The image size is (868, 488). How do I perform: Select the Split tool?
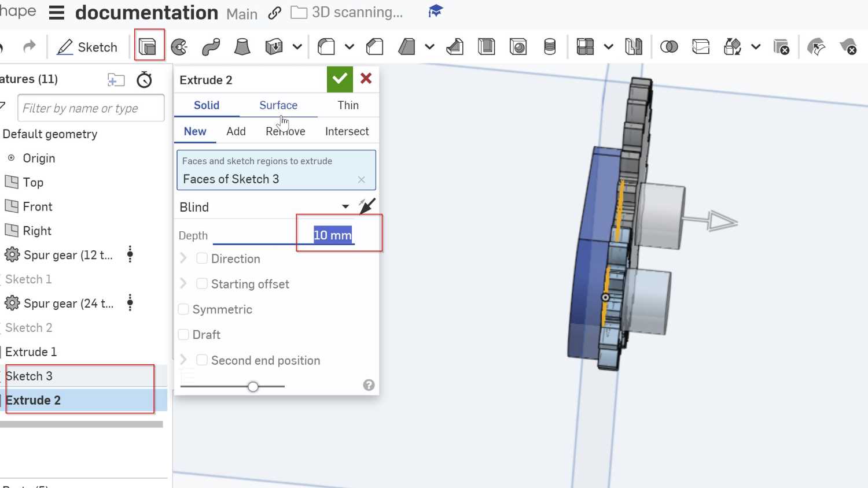[x=701, y=46]
